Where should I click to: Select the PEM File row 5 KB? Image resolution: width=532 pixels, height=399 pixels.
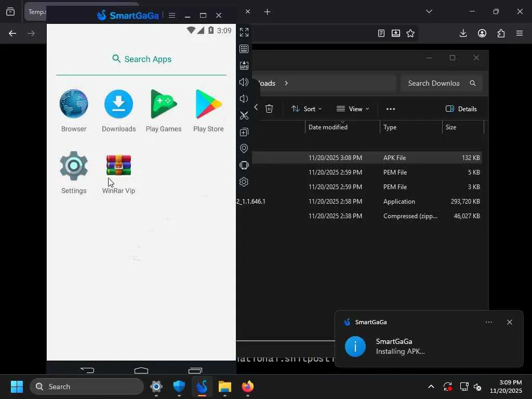pyautogui.click(x=366, y=172)
